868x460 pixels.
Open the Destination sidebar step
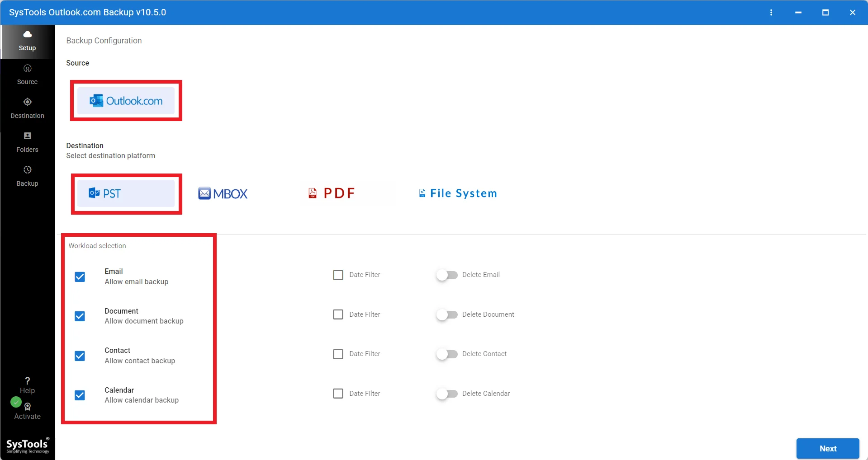tap(27, 109)
